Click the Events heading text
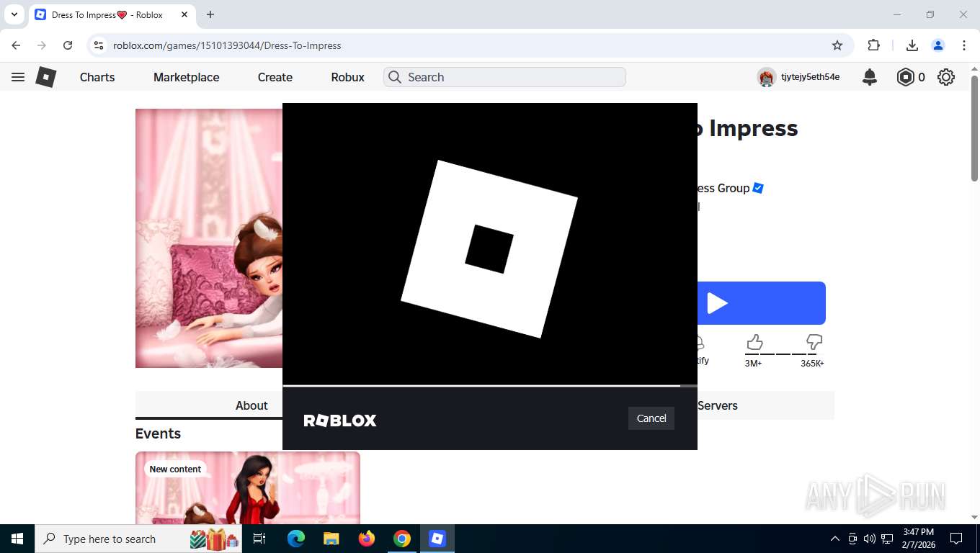980x553 pixels. pos(158,433)
